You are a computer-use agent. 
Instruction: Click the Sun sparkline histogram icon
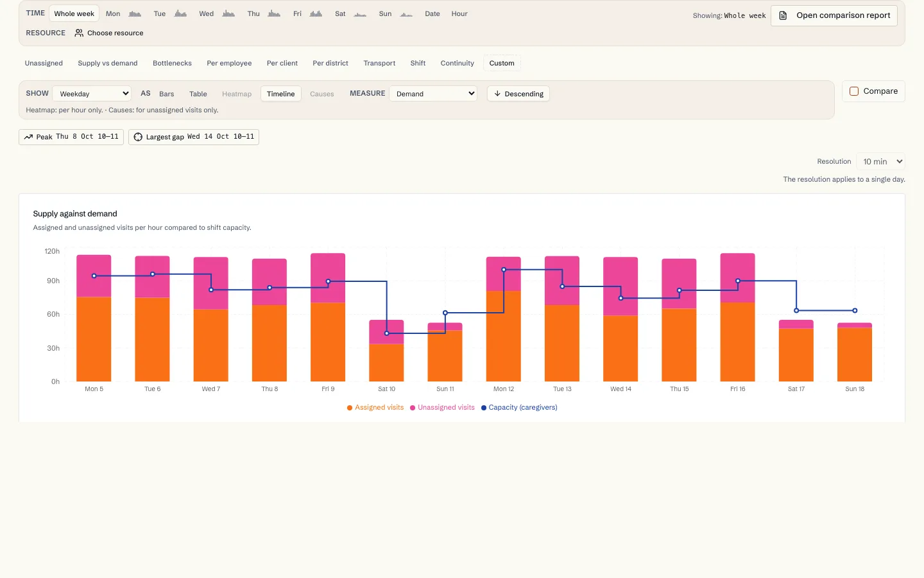click(x=406, y=13)
